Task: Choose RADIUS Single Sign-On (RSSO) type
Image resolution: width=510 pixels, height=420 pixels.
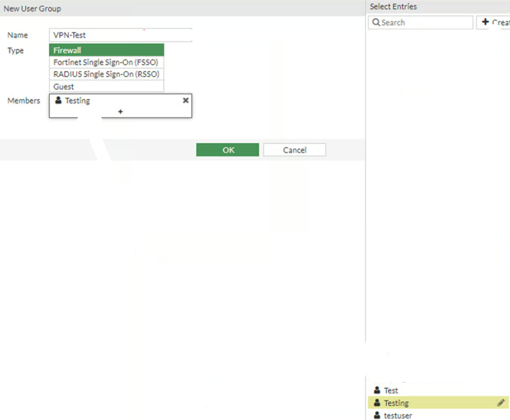Action: [x=106, y=74]
